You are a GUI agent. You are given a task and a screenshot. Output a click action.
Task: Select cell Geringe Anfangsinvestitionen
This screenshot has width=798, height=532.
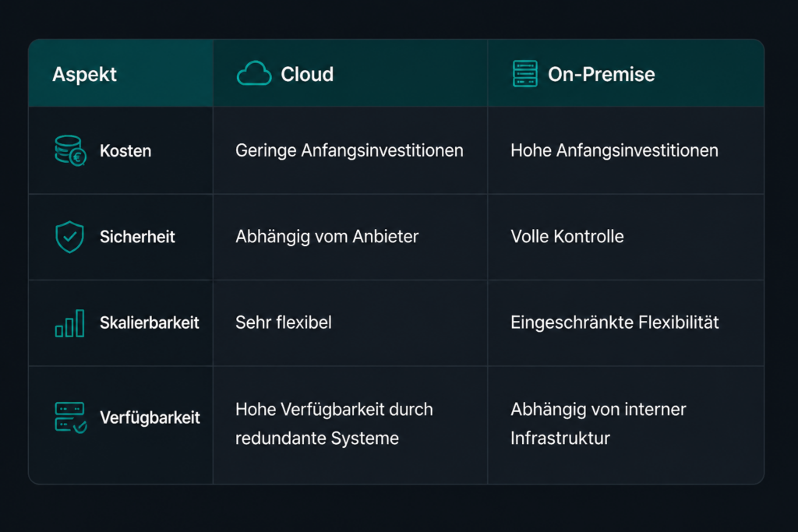349,150
